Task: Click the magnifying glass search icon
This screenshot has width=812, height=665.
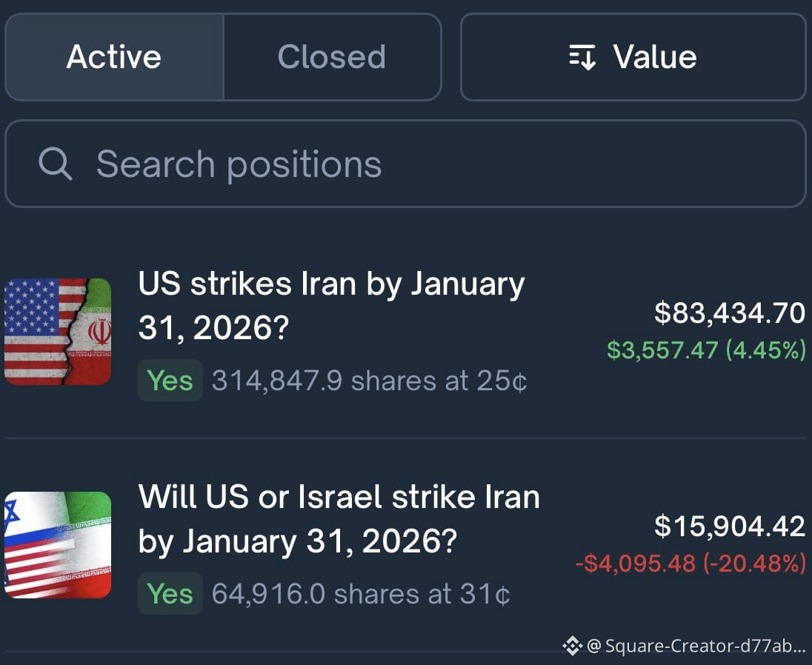Action: 55,164
